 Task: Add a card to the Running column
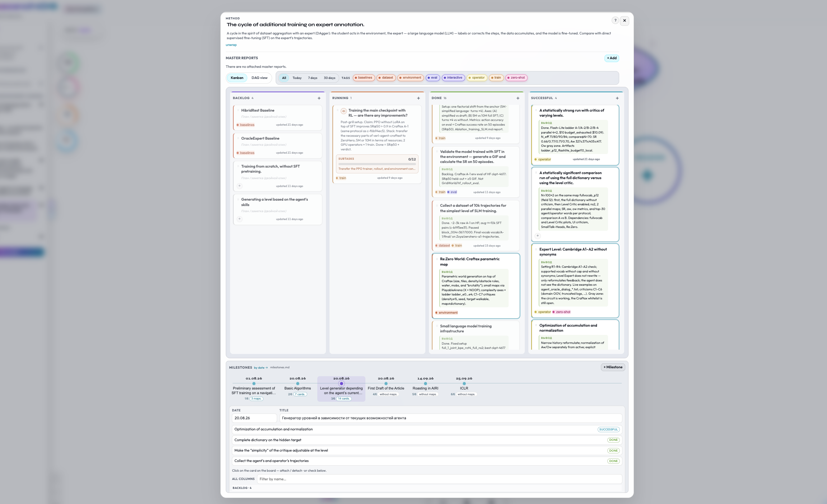pyautogui.click(x=418, y=98)
